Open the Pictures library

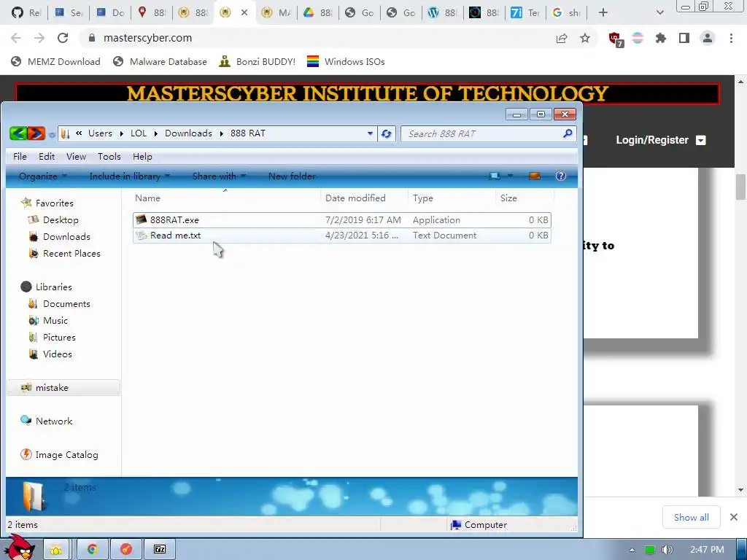(52, 338)
